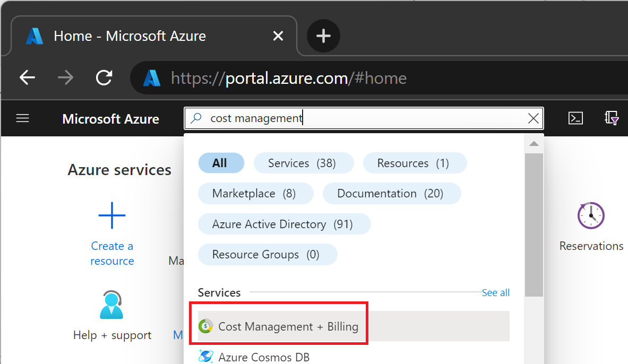Open a new browser tab
The width and height of the screenshot is (628, 364).
(323, 36)
